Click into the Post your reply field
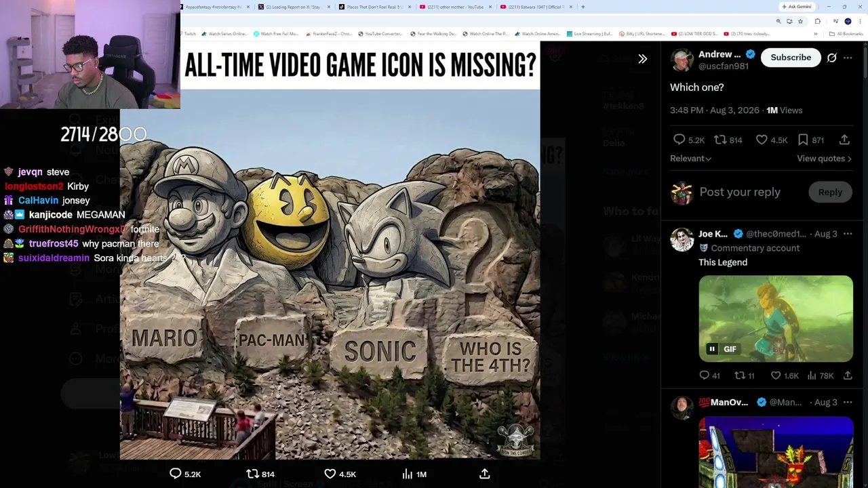Screen dimensions: 868x488 pos(740,192)
